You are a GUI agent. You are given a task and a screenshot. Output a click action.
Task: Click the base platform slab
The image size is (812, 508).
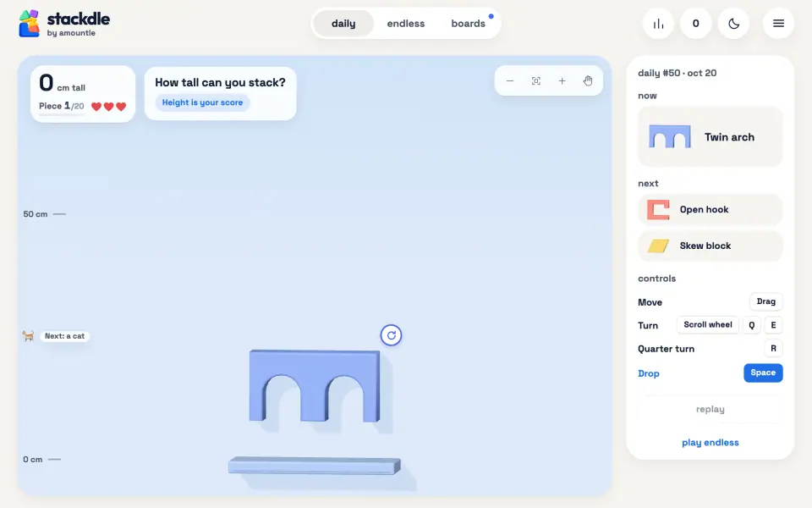pyautogui.click(x=315, y=466)
